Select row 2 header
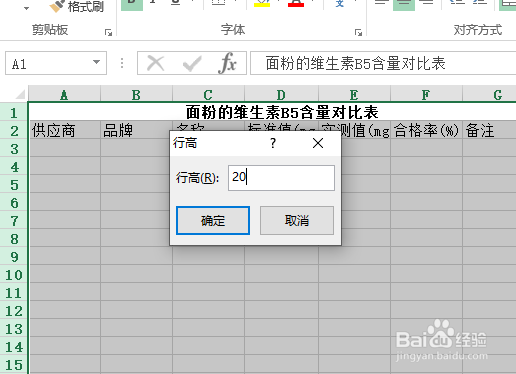516x374 pixels. (x=14, y=130)
